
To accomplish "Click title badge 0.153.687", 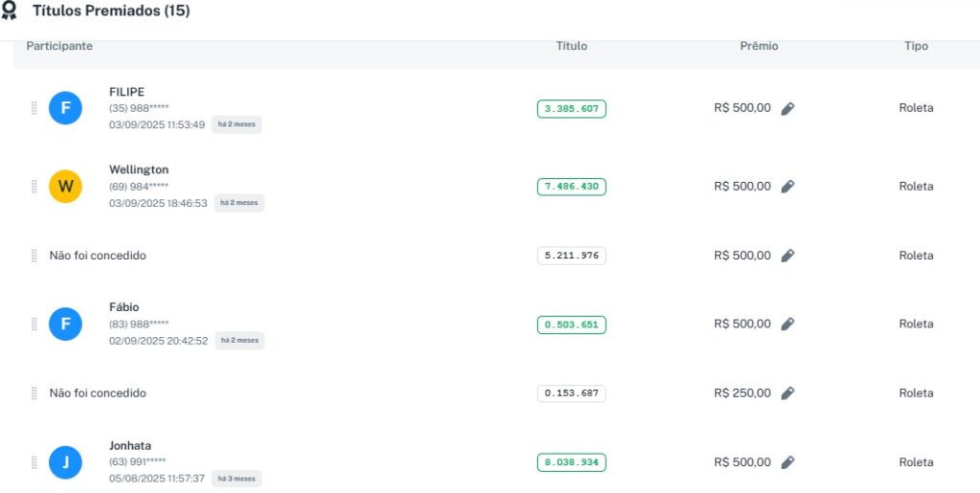I will tap(571, 393).
